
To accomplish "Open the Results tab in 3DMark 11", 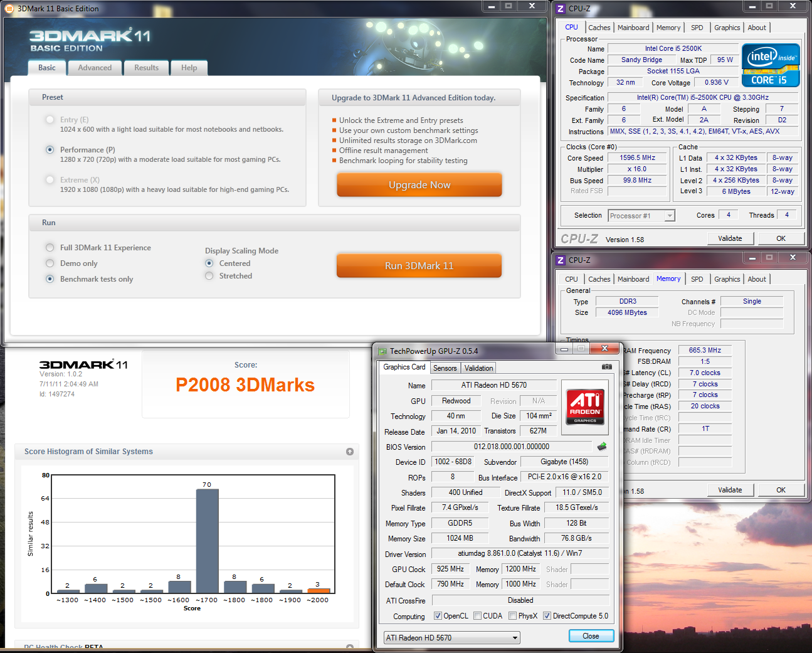I will point(146,68).
